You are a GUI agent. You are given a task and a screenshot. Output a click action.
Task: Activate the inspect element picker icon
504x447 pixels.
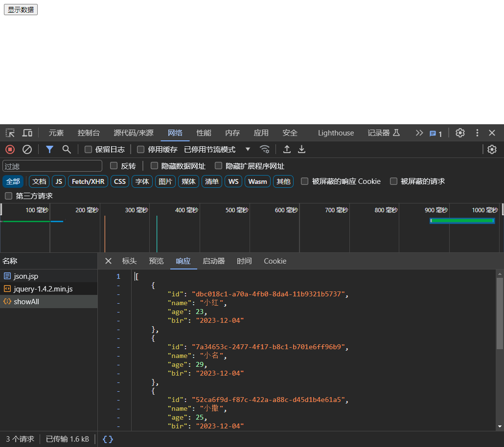pyautogui.click(x=10, y=133)
